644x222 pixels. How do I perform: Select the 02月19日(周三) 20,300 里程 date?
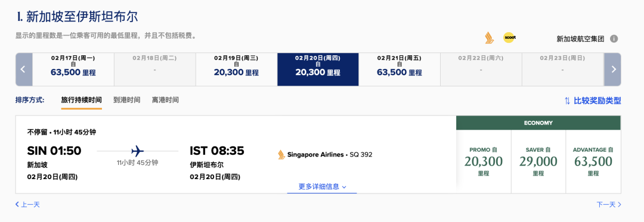pos(236,69)
